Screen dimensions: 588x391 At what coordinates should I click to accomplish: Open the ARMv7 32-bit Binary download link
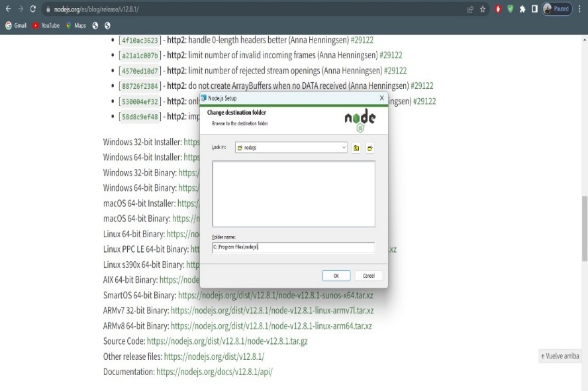(x=272, y=311)
